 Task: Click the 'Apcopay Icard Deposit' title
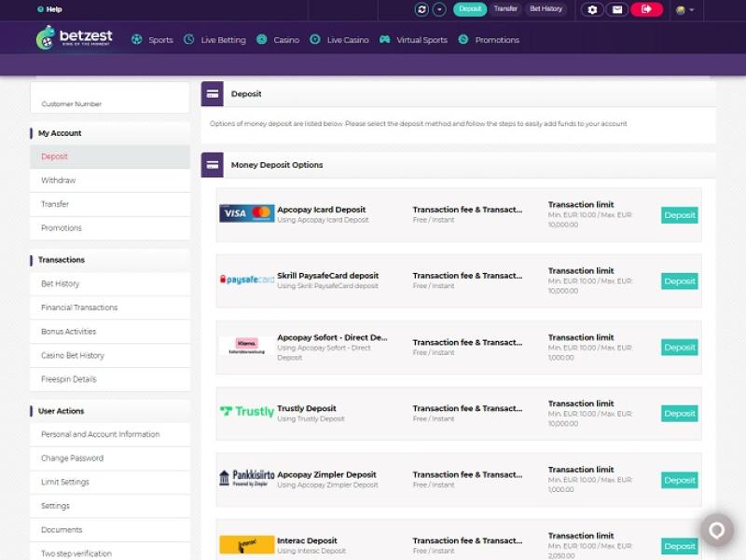(321, 210)
